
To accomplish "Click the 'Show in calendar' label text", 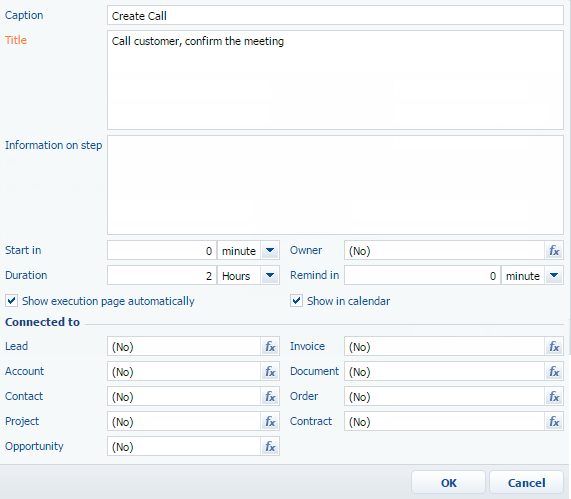I will (x=348, y=301).
